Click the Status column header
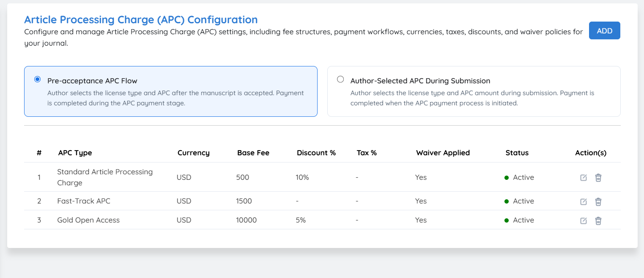Image resolution: width=644 pixels, height=278 pixels. click(x=517, y=153)
